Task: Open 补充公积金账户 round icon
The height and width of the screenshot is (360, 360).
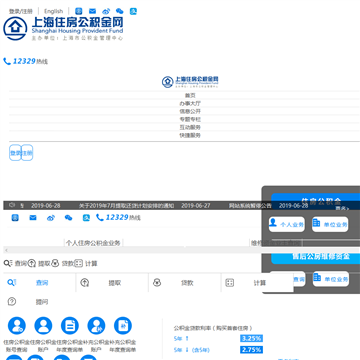Action: pyautogui.click(x=96, y=326)
